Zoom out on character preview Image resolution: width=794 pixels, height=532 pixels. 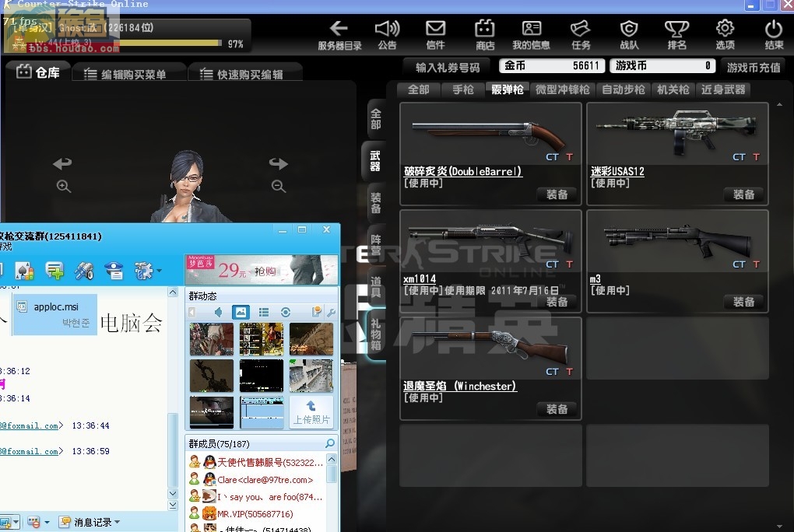(278, 186)
